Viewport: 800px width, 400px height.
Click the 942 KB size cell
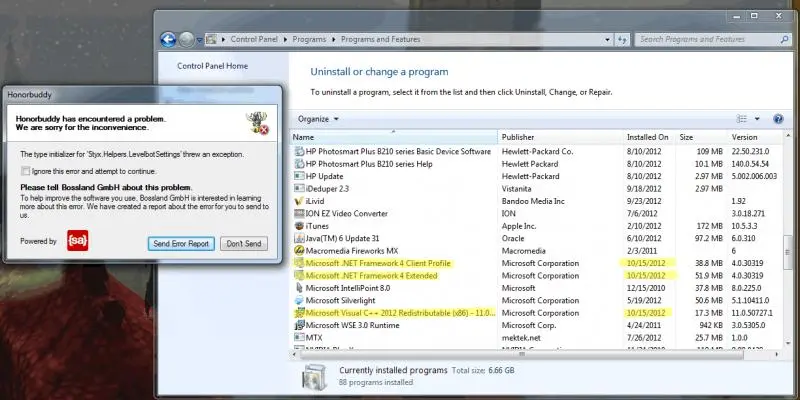[710, 326]
